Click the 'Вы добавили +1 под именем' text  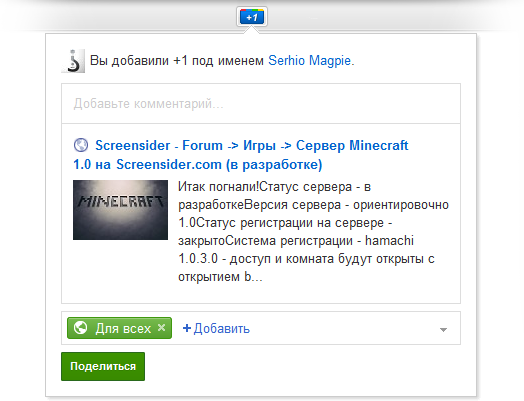pos(177,61)
